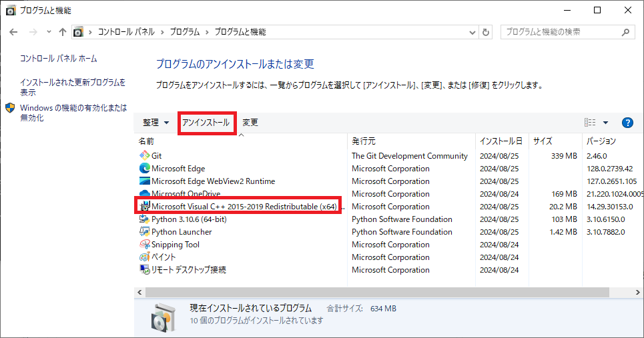Select the ペイント program icon
The height and width of the screenshot is (338, 644).
click(144, 257)
